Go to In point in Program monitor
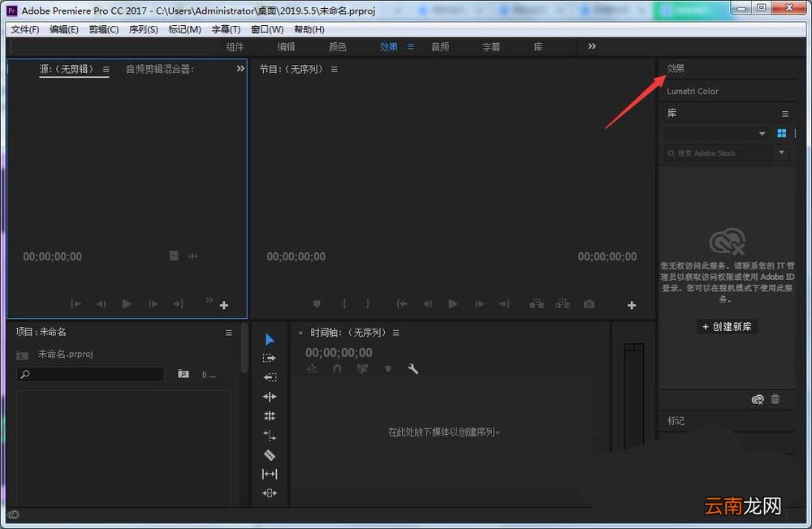This screenshot has height=529, width=812. coord(402,303)
